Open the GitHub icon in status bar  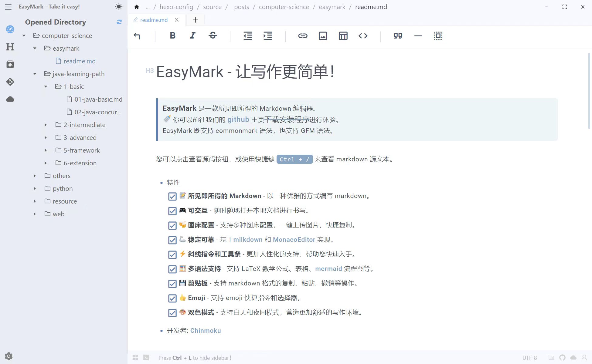pyautogui.click(x=562, y=358)
